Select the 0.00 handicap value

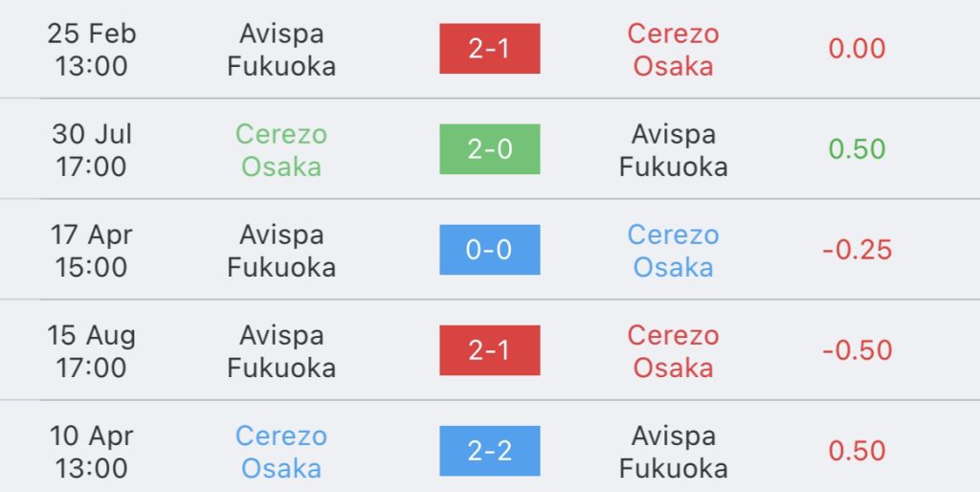coord(857,49)
